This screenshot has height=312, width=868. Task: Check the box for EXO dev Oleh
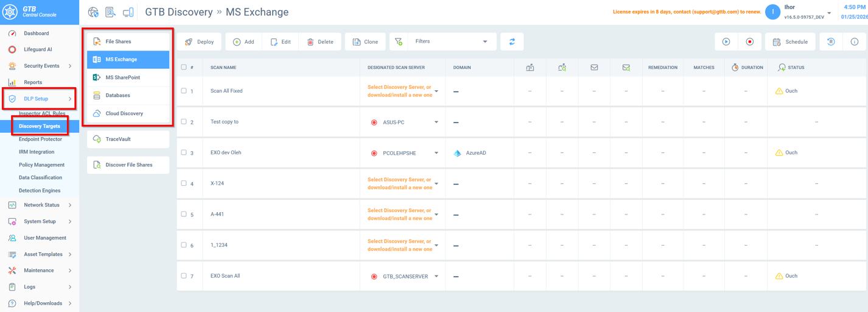click(x=184, y=152)
